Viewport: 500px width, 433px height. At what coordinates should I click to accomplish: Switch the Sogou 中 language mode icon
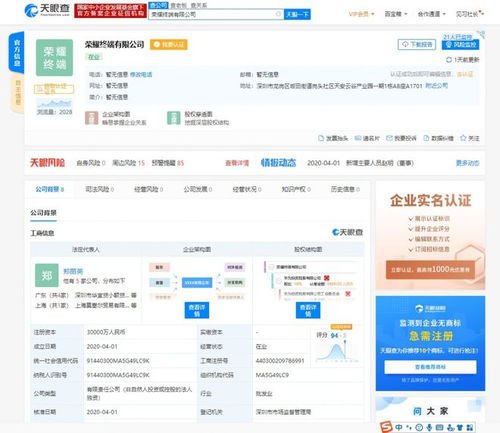coord(399,427)
